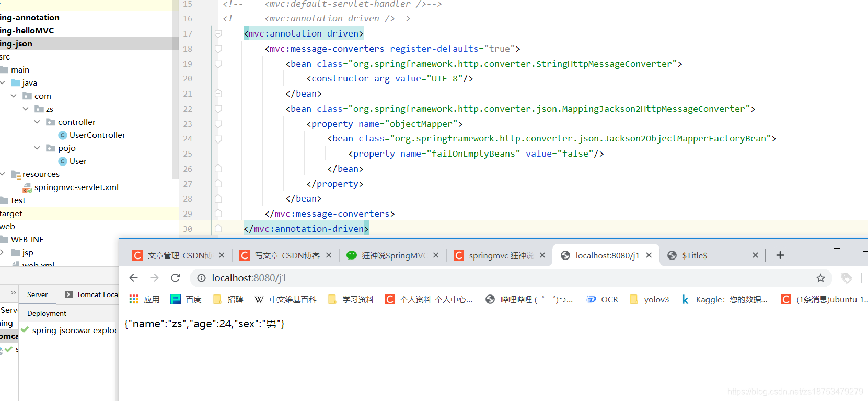Bookmark this page with star icon

click(820, 278)
